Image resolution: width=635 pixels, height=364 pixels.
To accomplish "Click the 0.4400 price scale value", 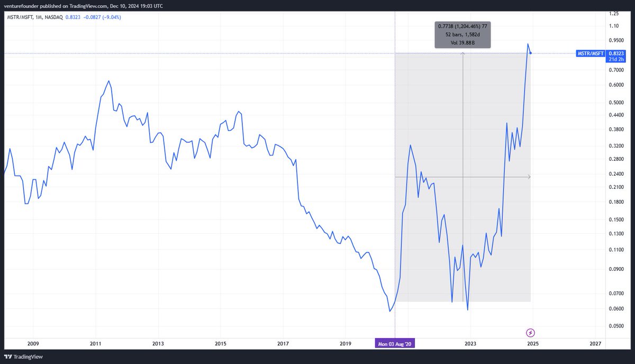I will click(x=617, y=115).
